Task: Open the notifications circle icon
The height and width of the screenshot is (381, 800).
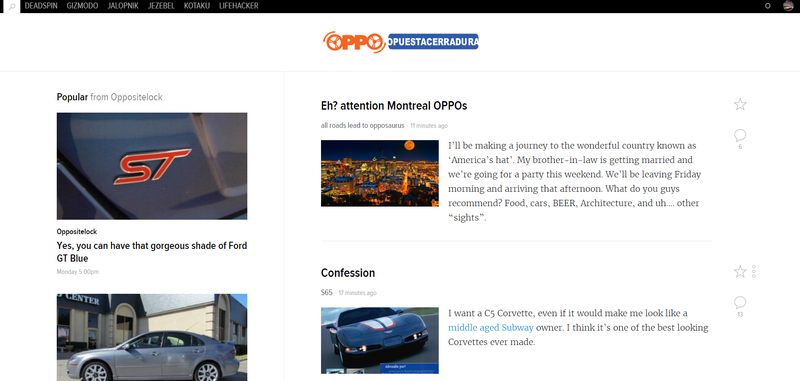Action: [767, 6]
